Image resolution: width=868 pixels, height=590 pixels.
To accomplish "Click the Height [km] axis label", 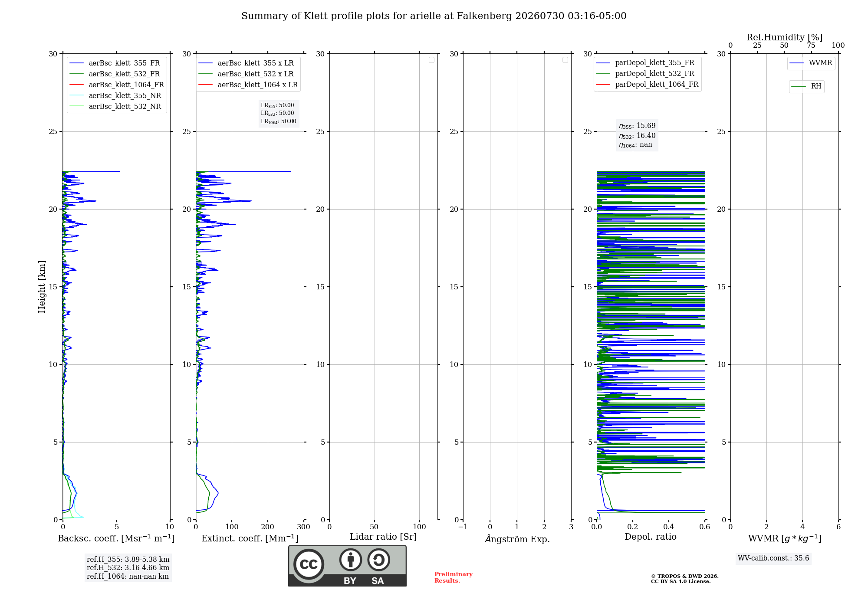I will pos(42,287).
